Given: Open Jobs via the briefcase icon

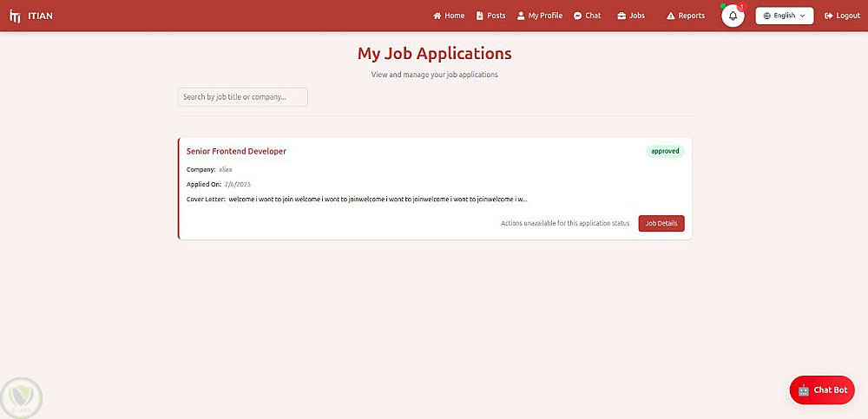Looking at the screenshot, I should coord(621,16).
